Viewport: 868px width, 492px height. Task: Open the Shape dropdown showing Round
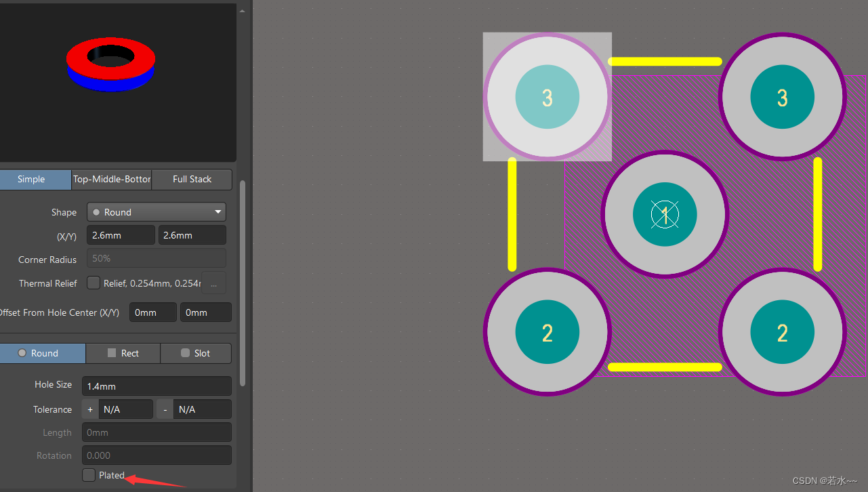click(156, 211)
